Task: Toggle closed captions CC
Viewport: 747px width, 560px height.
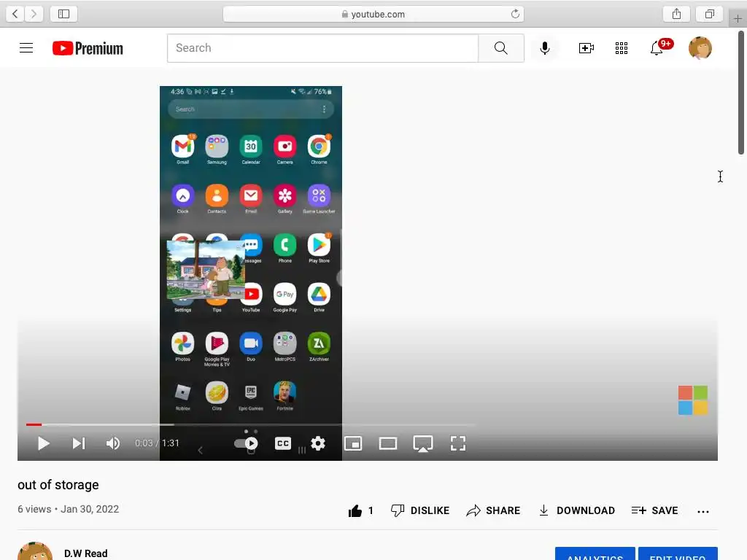Action: click(x=283, y=443)
